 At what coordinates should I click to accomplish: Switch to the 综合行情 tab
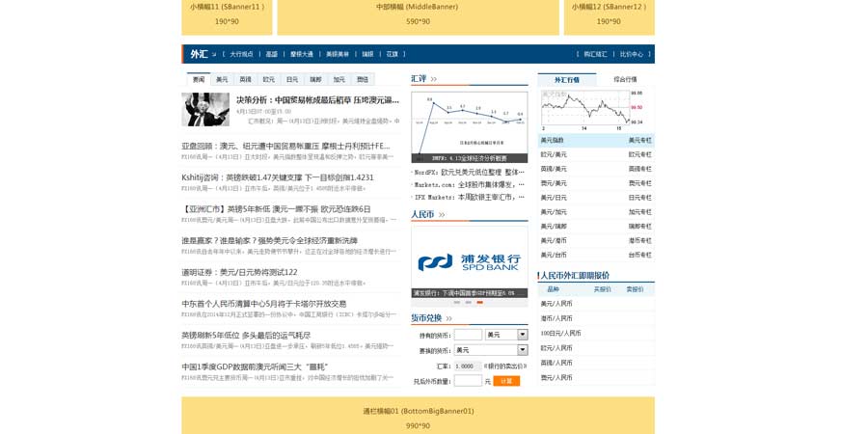[x=625, y=79]
